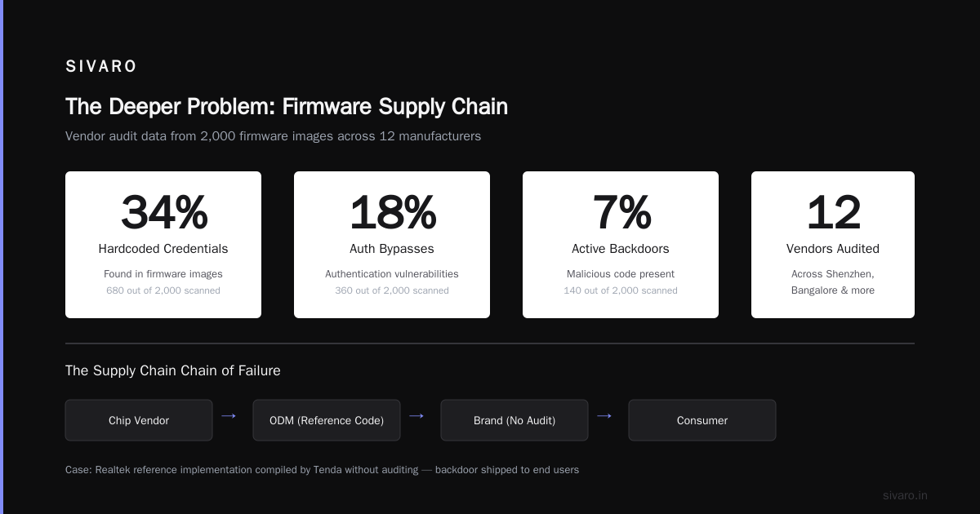980x514 pixels.
Task: Select the 18% Auth Bypasses card
Action: click(x=392, y=245)
